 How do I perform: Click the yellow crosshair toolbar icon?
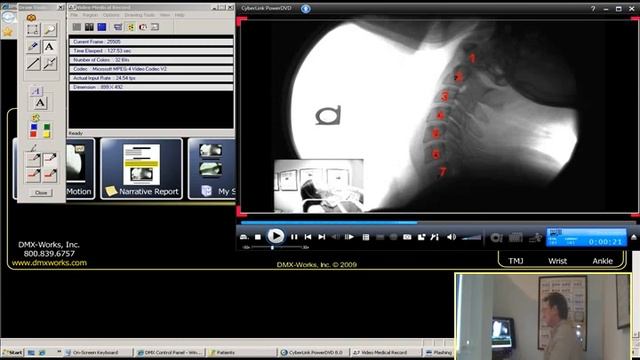pos(131,27)
